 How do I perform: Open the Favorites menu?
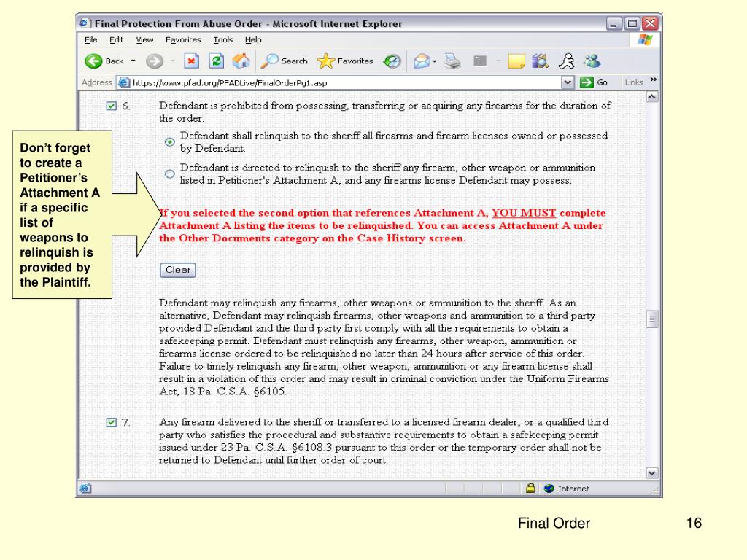coord(183,40)
